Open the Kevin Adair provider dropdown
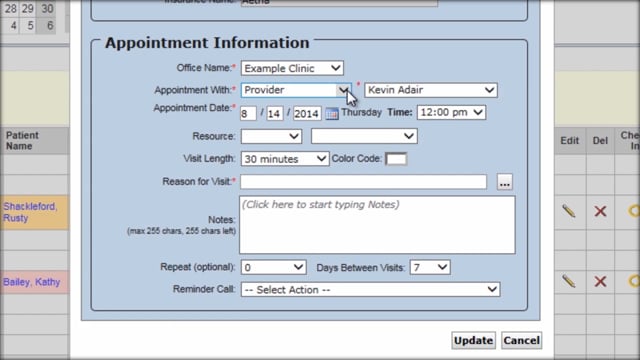 [431, 90]
